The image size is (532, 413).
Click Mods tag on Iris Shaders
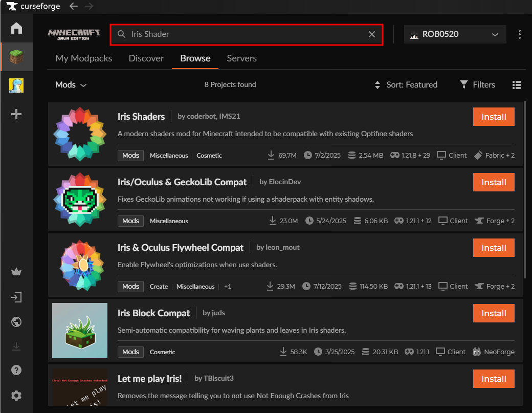[130, 156]
